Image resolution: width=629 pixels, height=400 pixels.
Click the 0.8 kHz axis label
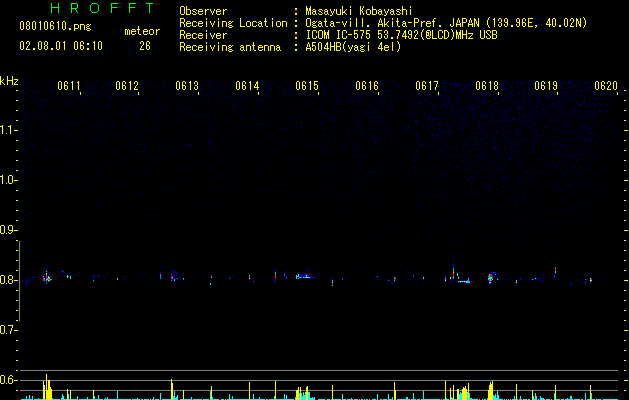click(x=7, y=280)
